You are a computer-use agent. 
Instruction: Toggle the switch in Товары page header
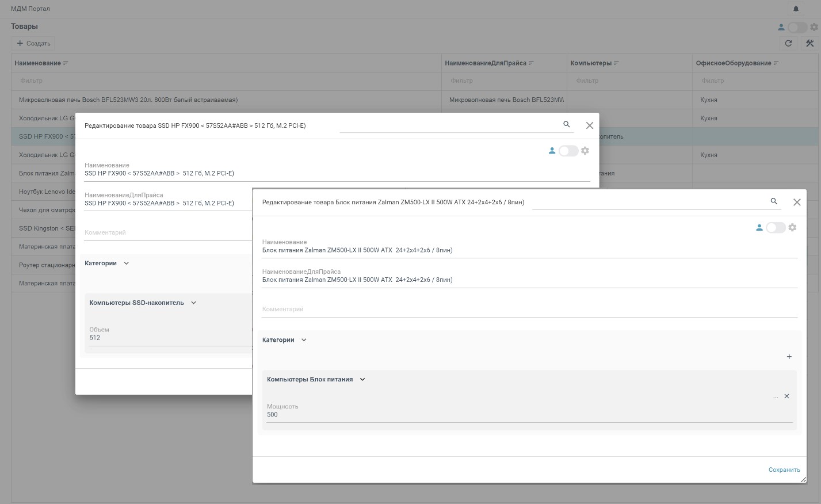coord(797,27)
